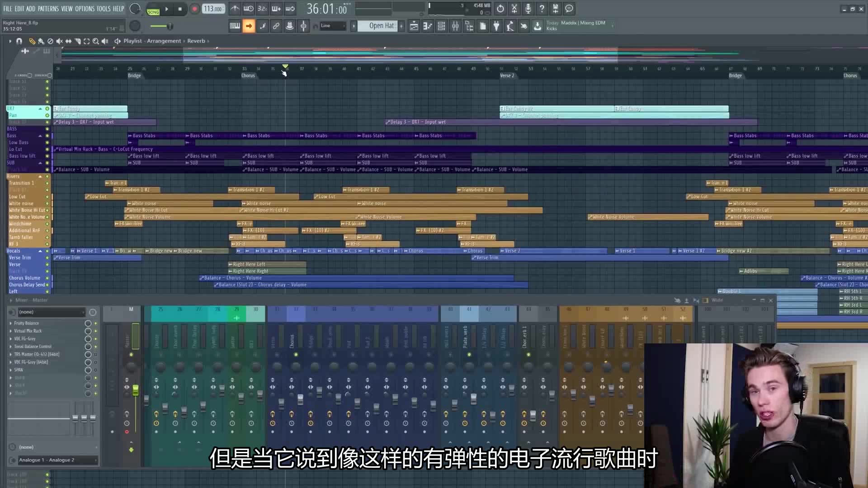Screen dimensions: 868x488
Task: Open the Virtual Mix Rack plugin
Action: [27, 331]
